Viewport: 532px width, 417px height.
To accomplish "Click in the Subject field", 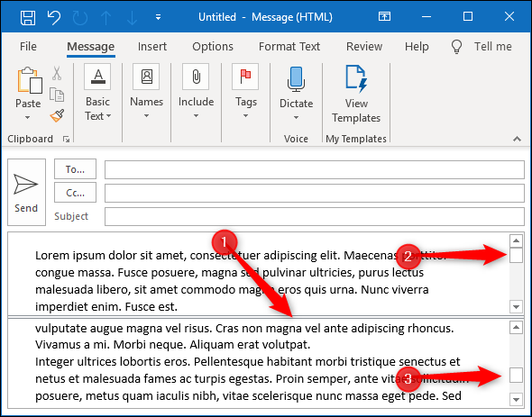I will coord(315,217).
